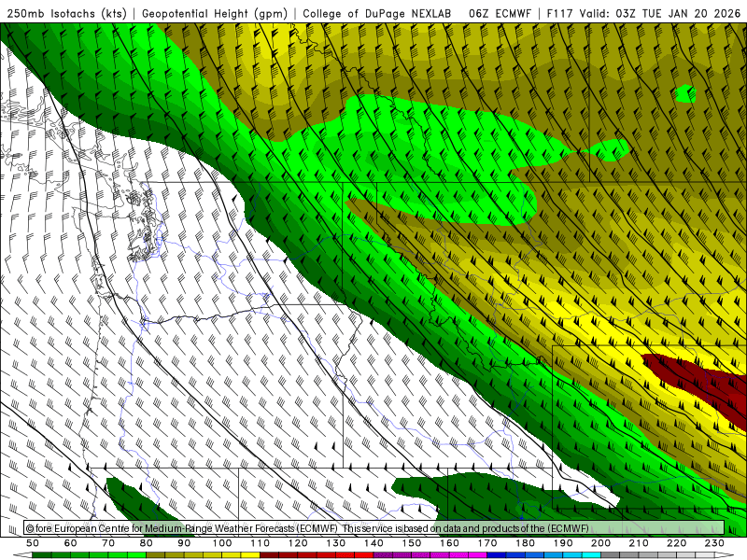Click the 120 label on the color scale
Image resolution: width=747 pixels, height=560 pixels.
pyautogui.click(x=298, y=543)
